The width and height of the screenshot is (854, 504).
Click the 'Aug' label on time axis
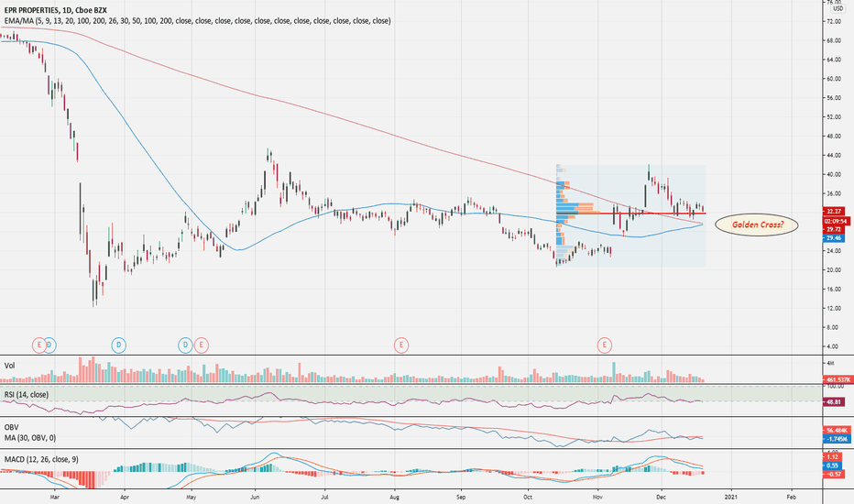point(395,497)
